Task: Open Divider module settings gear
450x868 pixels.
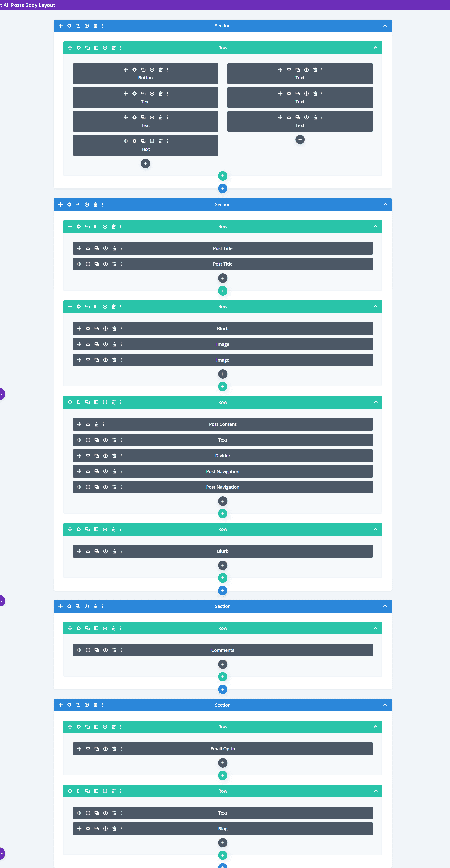Action: point(88,456)
